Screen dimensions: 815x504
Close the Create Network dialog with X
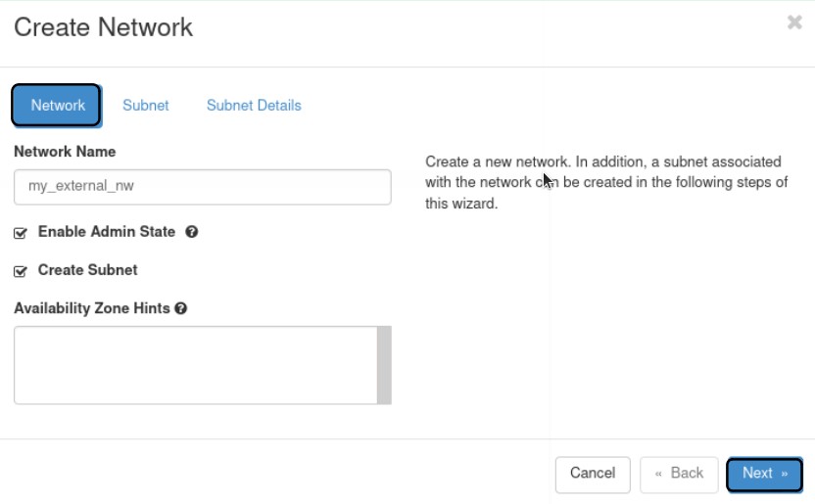pos(794,23)
